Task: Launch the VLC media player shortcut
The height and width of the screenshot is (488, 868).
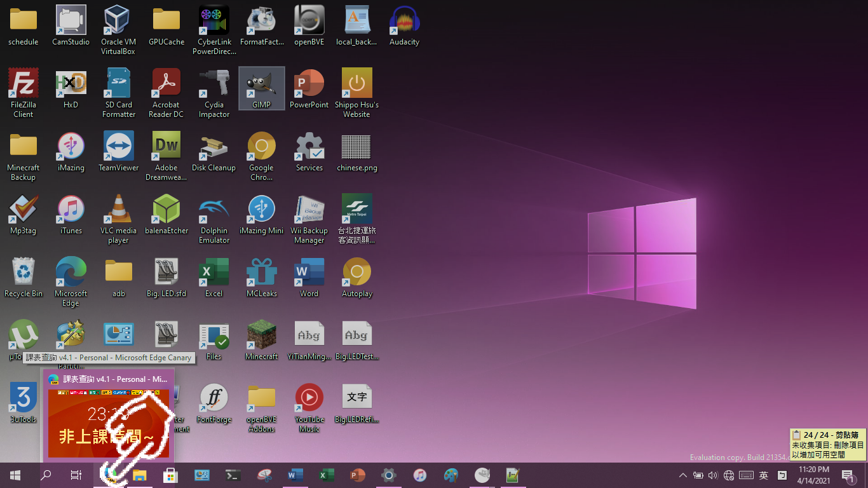Action: click(x=118, y=210)
